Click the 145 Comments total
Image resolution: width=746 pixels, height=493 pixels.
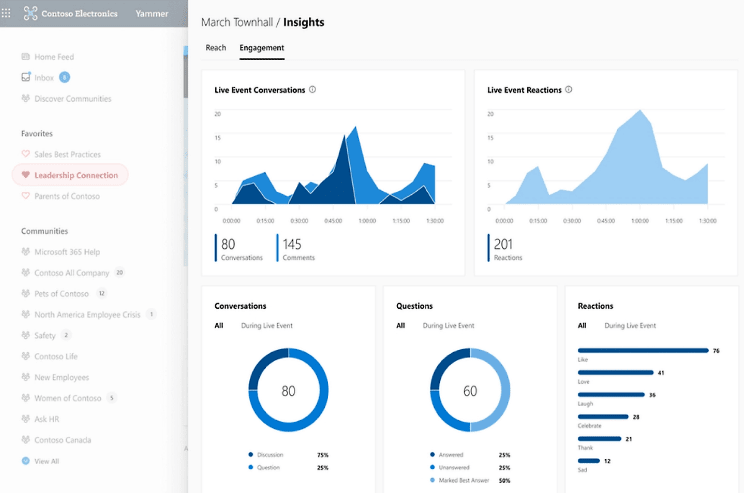point(296,248)
